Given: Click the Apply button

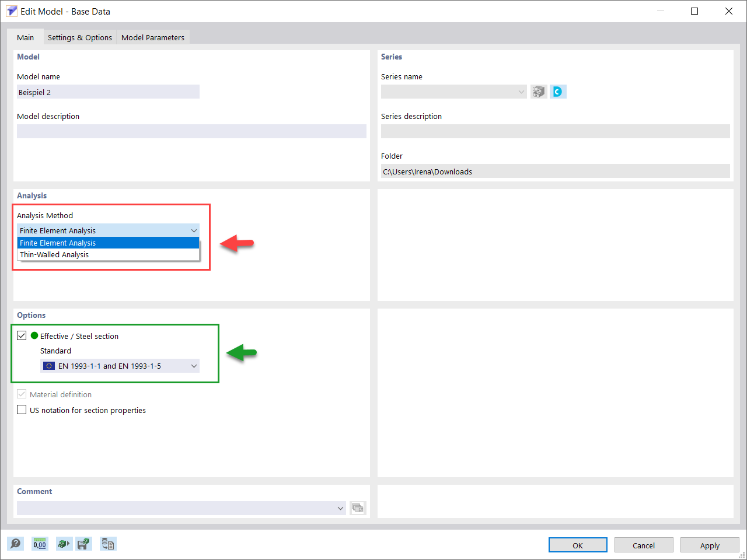Looking at the screenshot, I should (x=710, y=545).
